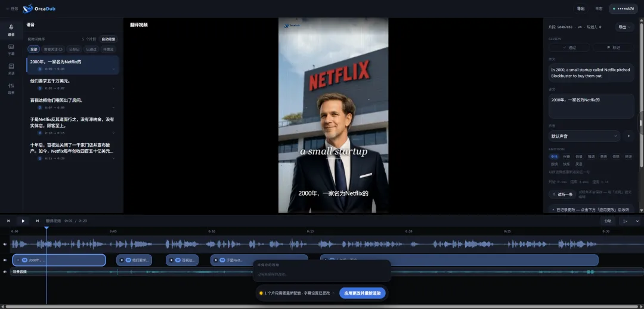Select the 需要关注 filter chip
Screen dimensions: 644x309
click(53, 50)
